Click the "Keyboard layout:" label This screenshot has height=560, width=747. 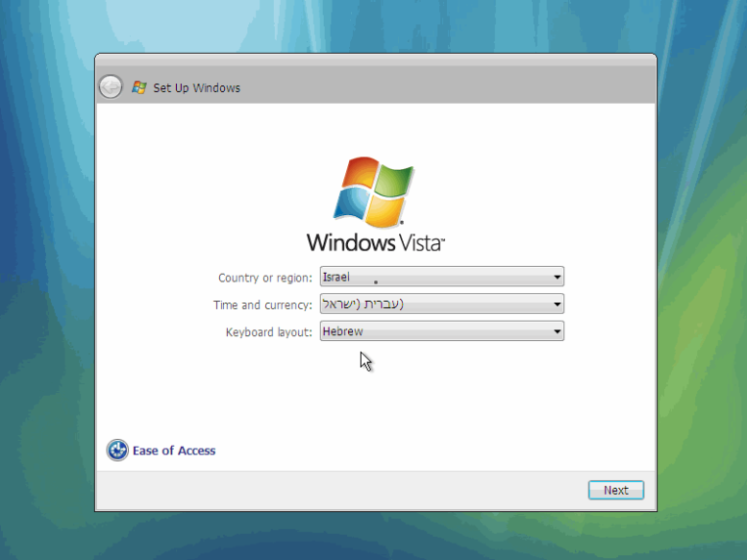click(x=268, y=332)
